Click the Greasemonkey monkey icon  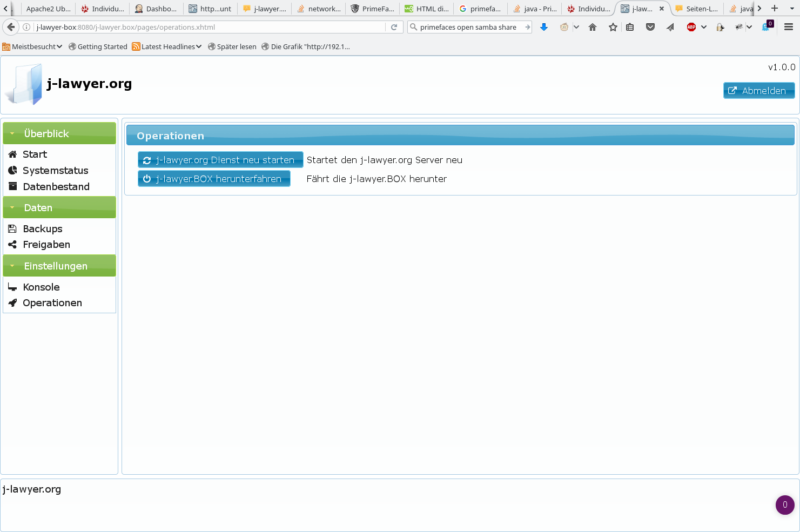pyautogui.click(x=564, y=27)
